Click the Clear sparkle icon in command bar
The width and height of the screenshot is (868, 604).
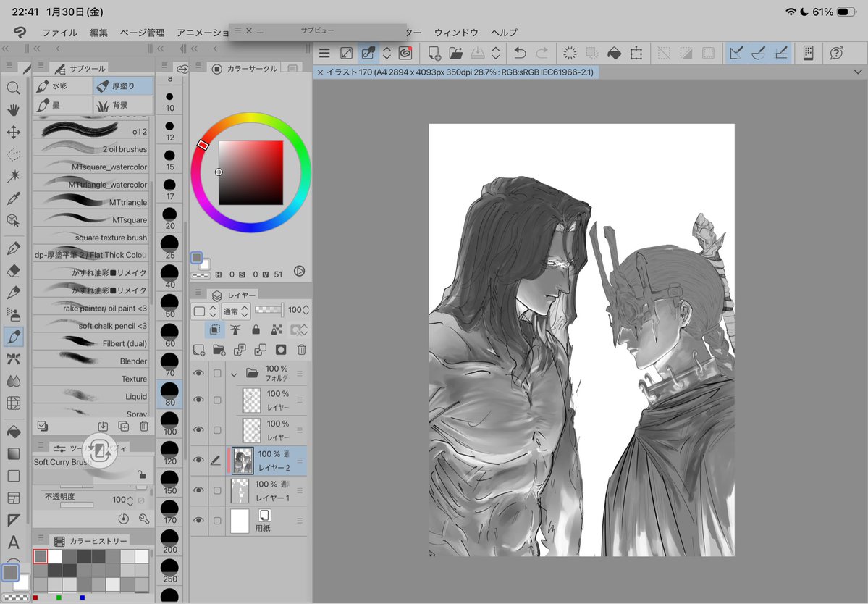tap(570, 53)
